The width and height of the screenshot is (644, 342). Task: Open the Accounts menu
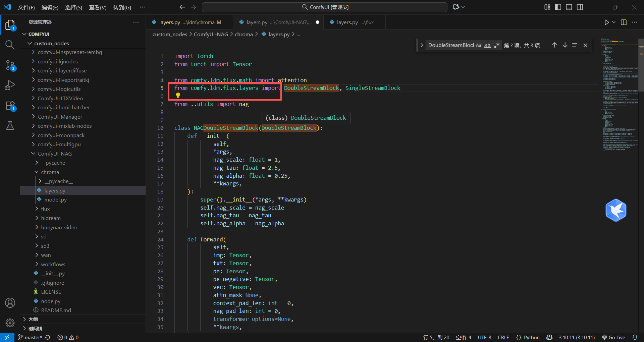point(10,303)
